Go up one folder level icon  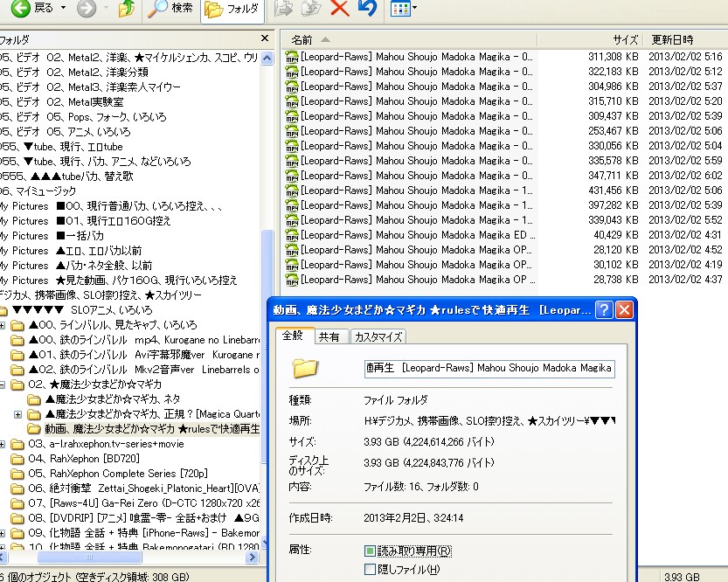[x=127, y=9]
